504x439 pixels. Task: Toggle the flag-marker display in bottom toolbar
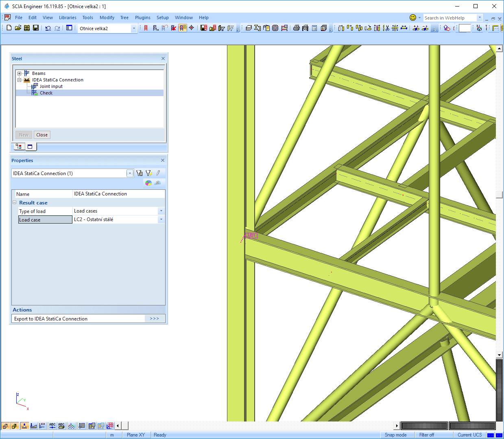coord(42,426)
